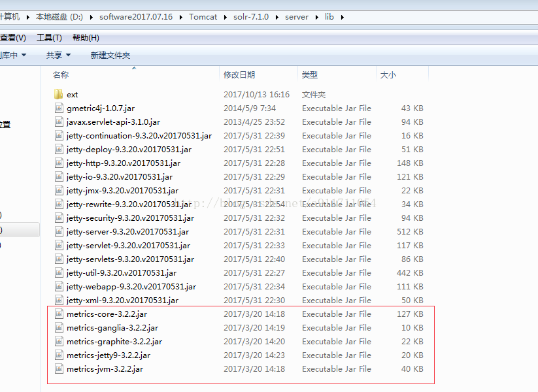The image size is (538, 392).
Task: Open the 查看(V) menu
Action: pyautogui.click(x=13, y=38)
